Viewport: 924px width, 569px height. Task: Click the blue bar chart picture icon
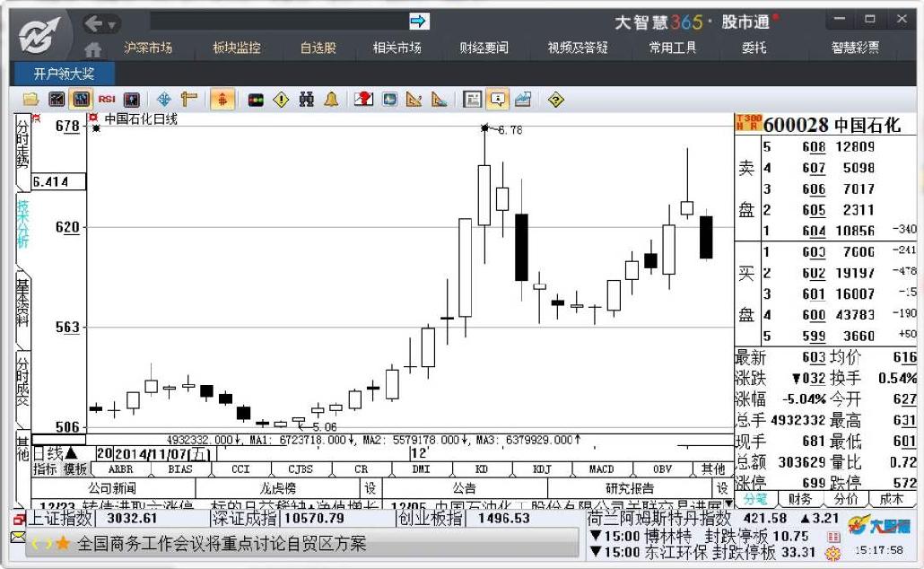point(523,100)
